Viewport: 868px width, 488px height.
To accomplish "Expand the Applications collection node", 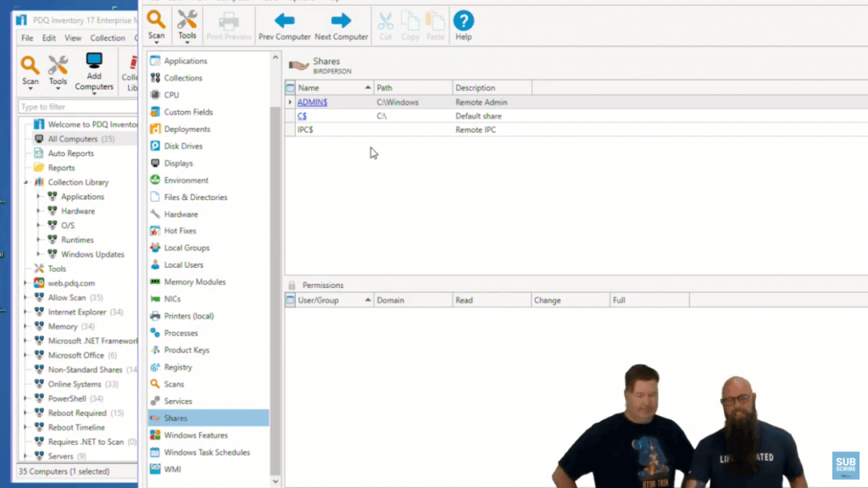I will 38,197.
